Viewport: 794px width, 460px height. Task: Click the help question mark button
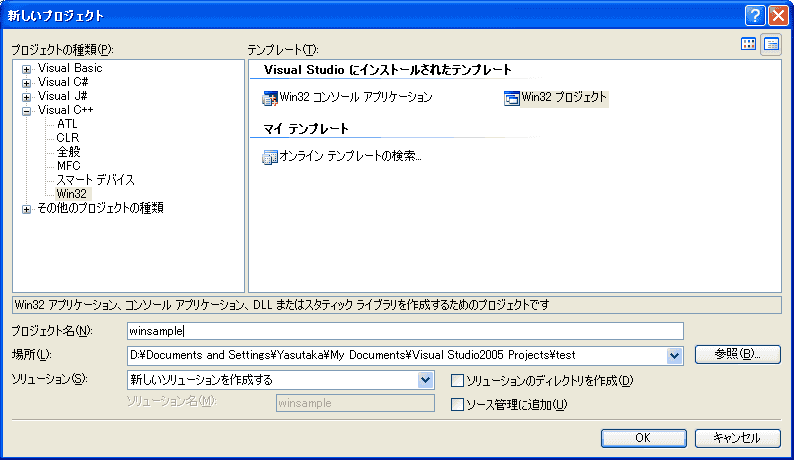coord(755,16)
